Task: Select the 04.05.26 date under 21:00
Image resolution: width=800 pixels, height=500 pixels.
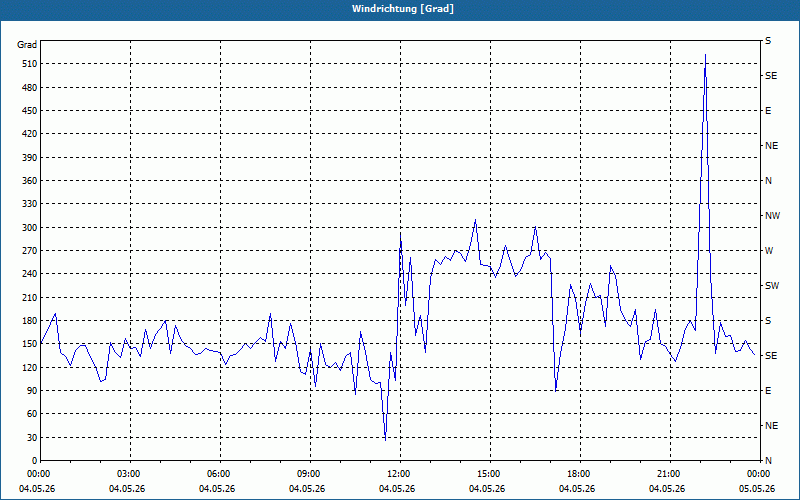Action: 667,489
